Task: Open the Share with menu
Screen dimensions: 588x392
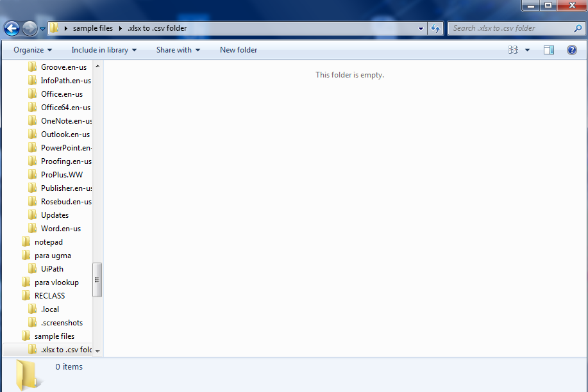Action: 177,49
